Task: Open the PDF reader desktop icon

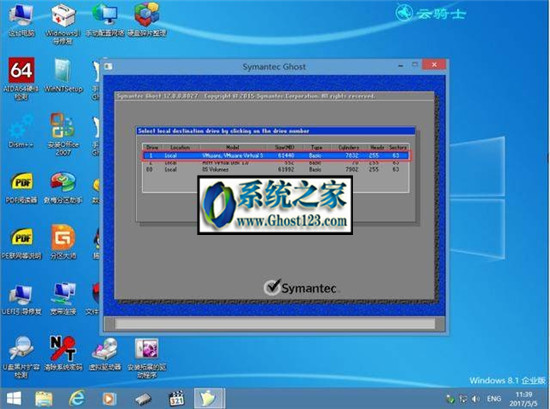Action: [x=21, y=187]
